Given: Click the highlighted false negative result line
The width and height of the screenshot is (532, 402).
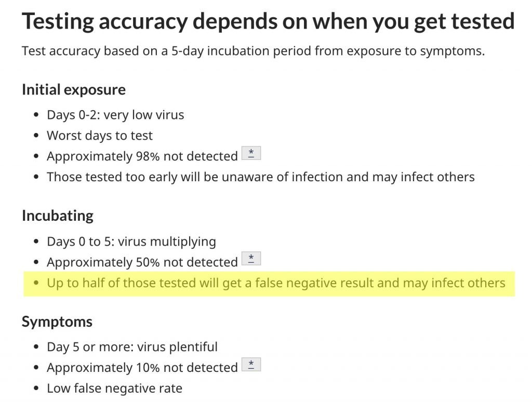Looking at the screenshot, I should (270, 284).
